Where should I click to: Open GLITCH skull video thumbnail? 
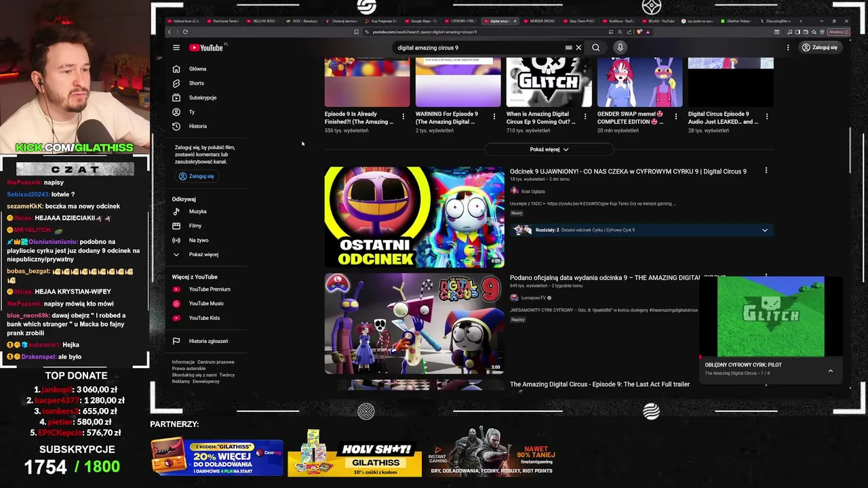coord(549,82)
